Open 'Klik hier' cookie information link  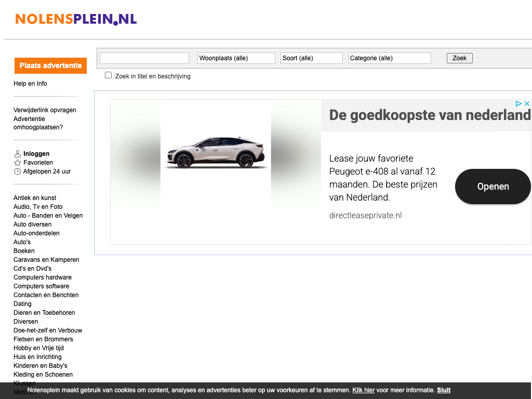tap(363, 390)
